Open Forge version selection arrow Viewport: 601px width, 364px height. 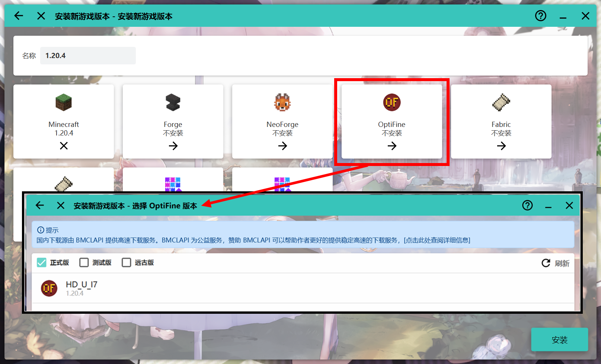point(173,146)
